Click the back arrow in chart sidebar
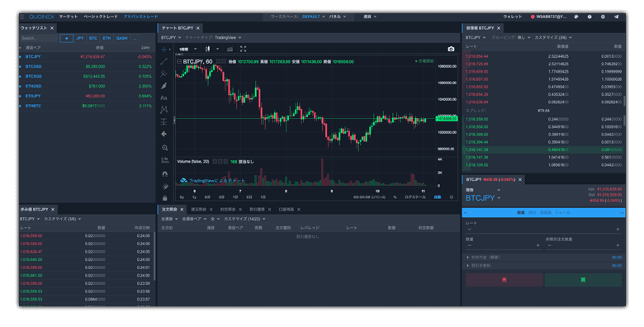Image resolution: width=644 pixels, height=327 pixels. [x=163, y=134]
